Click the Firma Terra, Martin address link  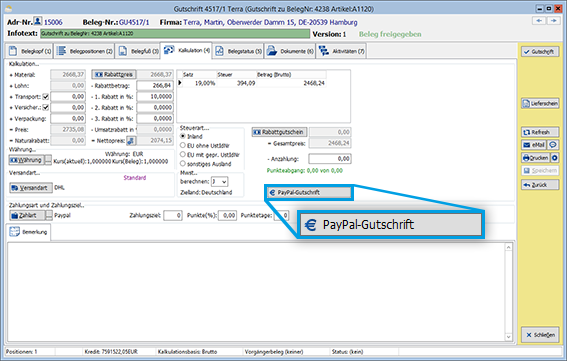(270, 22)
